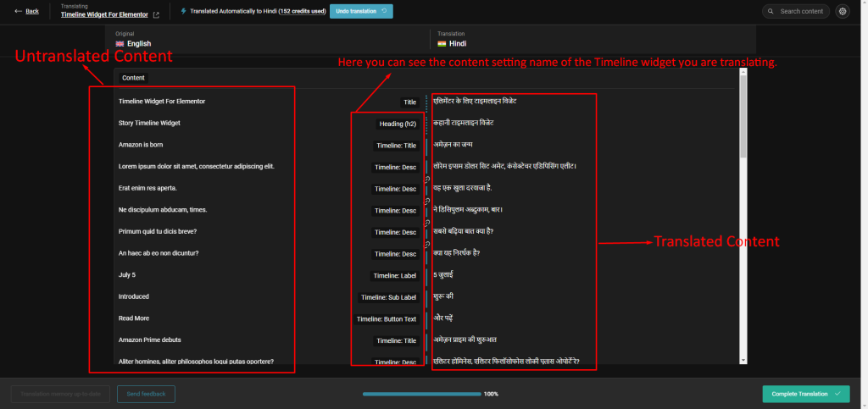Click the magnifier icon in search box
This screenshot has height=409, width=868.
pos(771,11)
